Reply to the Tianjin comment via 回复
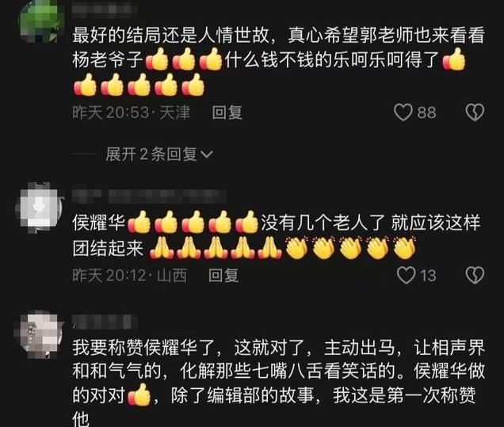This screenshot has height=427, width=504. pyautogui.click(x=227, y=112)
